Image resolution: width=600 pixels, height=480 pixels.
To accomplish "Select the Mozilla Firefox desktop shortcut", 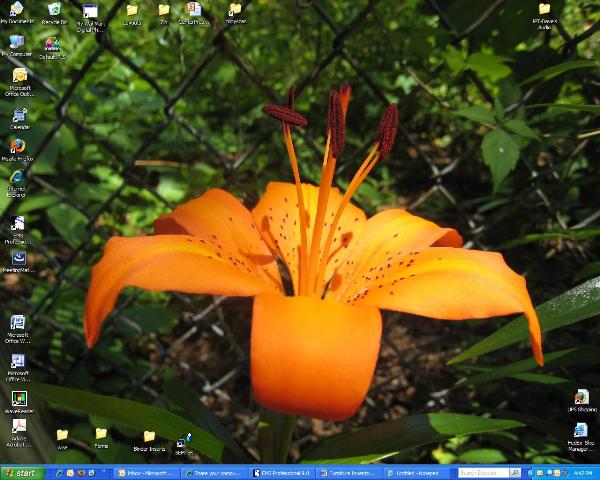I will pyautogui.click(x=18, y=150).
